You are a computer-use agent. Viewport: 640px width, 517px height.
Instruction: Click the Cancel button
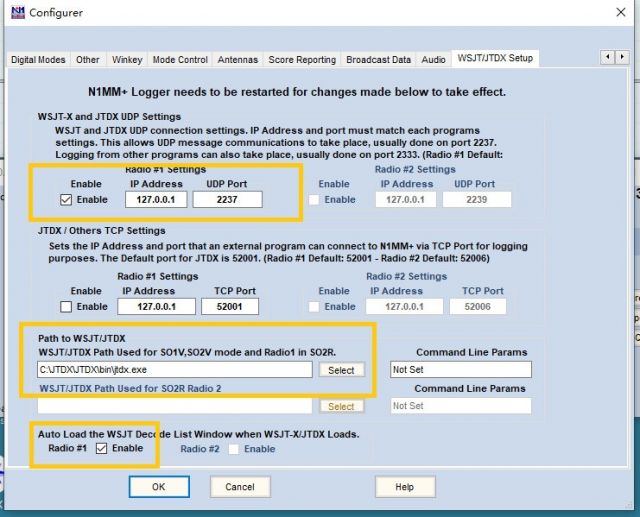coord(240,487)
